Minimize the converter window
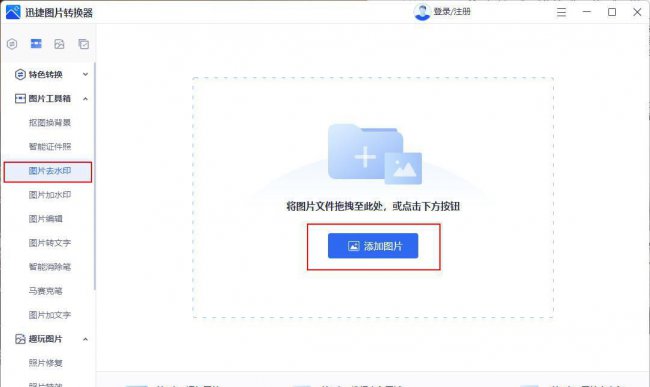This screenshot has width=650, height=387. [587, 12]
